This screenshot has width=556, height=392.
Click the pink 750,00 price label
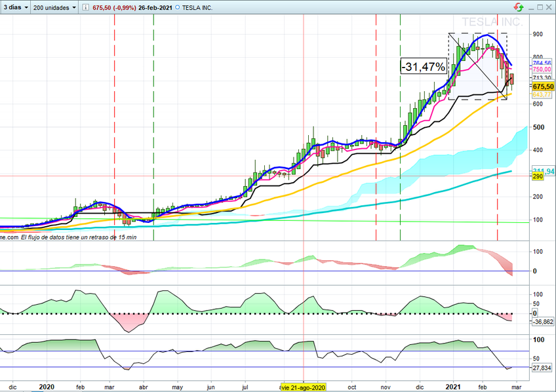542,69
